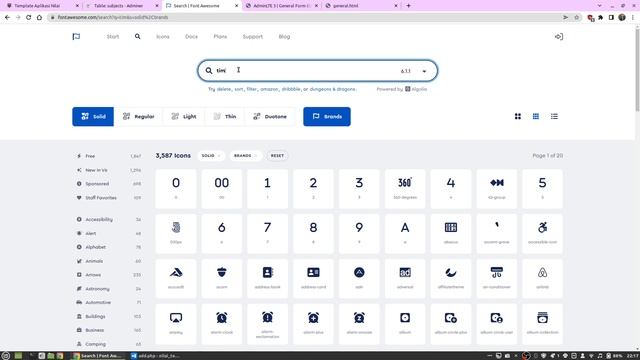Open the Start menu item

click(113, 37)
